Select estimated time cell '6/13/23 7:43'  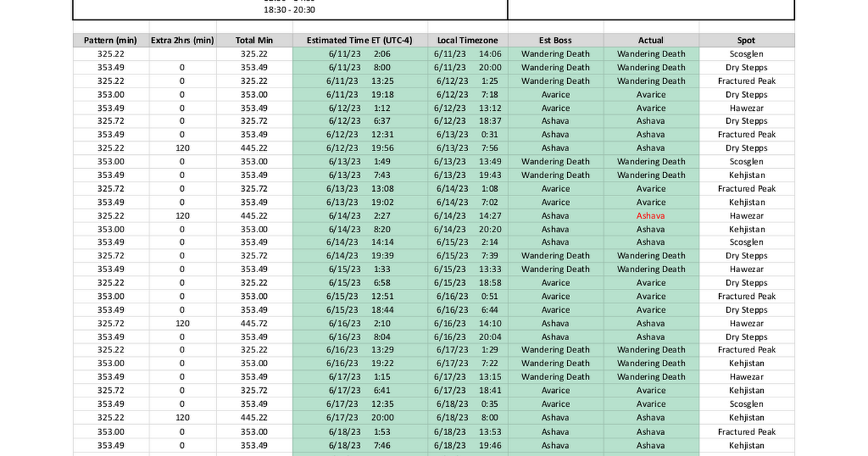359,175
